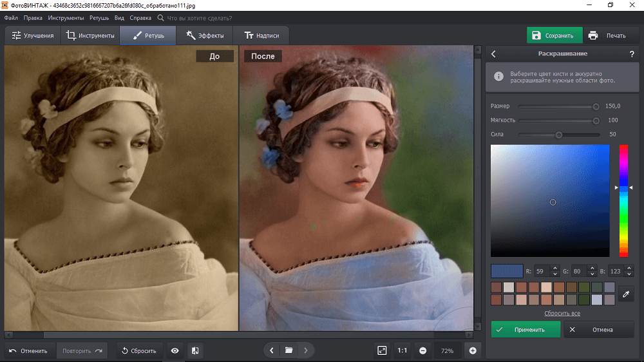The height and width of the screenshot is (362, 644).
Task: Open the Эффекты tab
Action: pos(205,35)
